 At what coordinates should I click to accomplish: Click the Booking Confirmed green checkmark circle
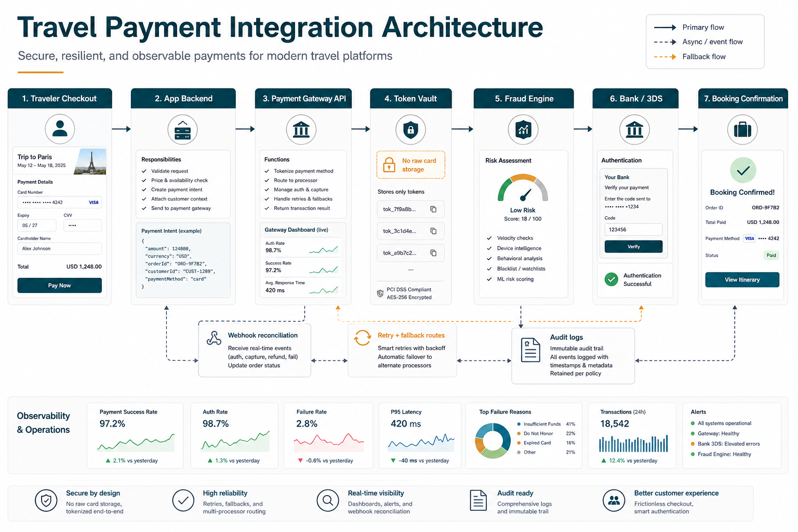click(x=743, y=170)
